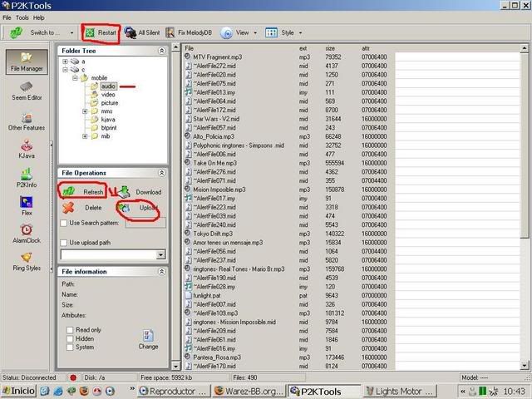Select the btprint folder in tree
Image resolution: width=532 pixels, height=399 pixels.
[109, 128]
